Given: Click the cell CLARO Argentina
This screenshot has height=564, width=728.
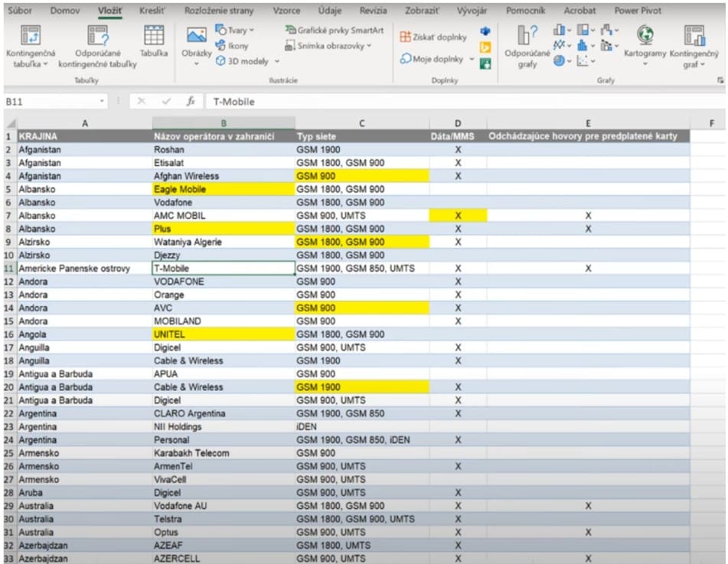Looking at the screenshot, I should click(x=224, y=413).
